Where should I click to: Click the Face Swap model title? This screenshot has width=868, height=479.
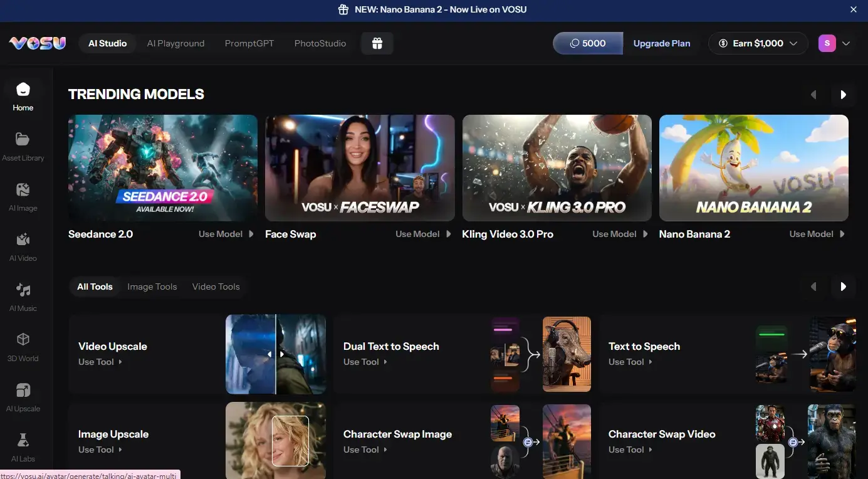click(291, 234)
